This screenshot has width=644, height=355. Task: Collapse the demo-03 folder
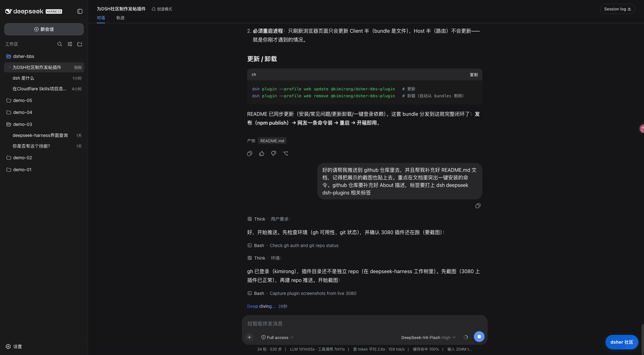(44, 124)
